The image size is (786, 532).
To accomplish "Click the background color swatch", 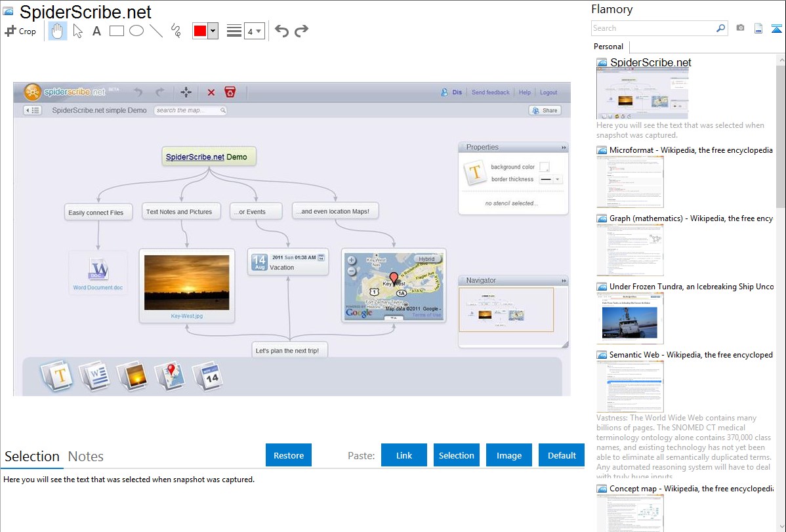I will [x=545, y=167].
